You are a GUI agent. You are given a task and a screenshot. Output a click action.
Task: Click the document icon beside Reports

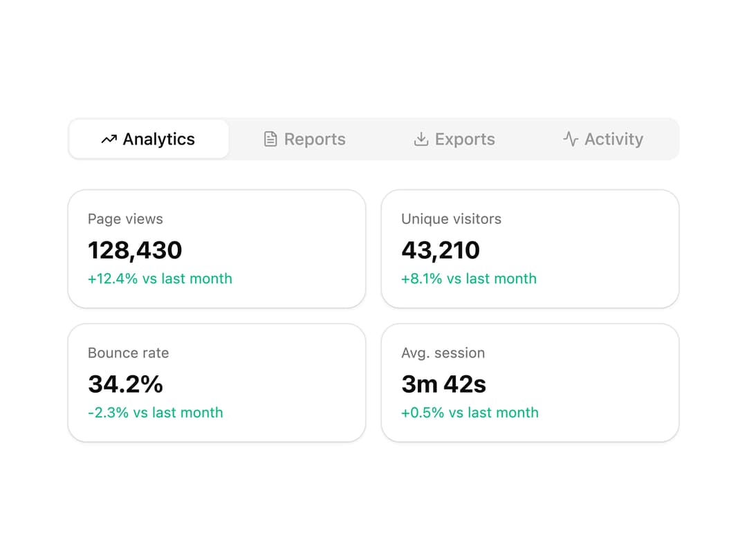click(x=270, y=139)
